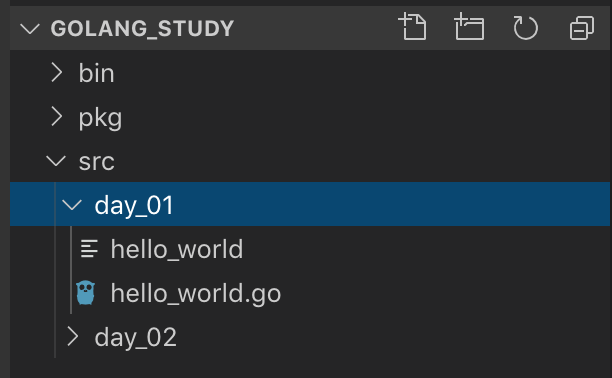Open the hello_world.go file
The image size is (612, 378).
tap(196, 293)
